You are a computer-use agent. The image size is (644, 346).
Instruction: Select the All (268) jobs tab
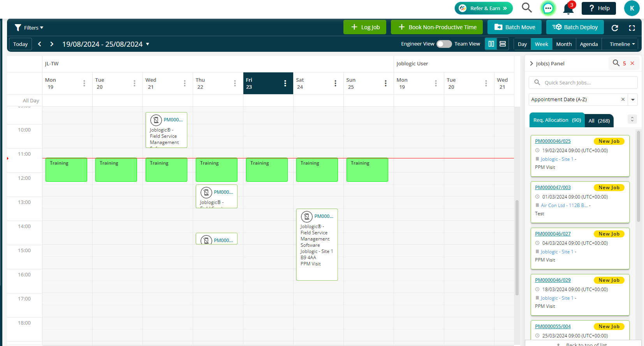[x=599, y=121]
